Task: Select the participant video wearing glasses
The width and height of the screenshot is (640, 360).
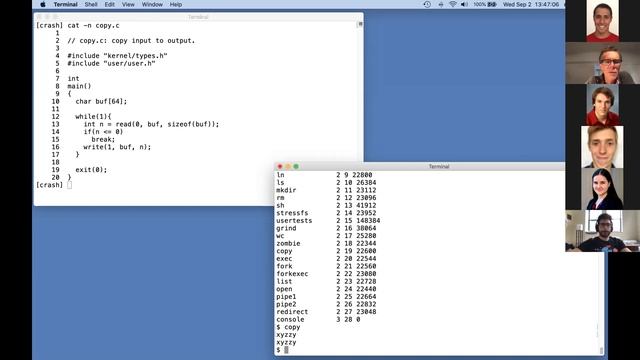Action: click(602, 63)
